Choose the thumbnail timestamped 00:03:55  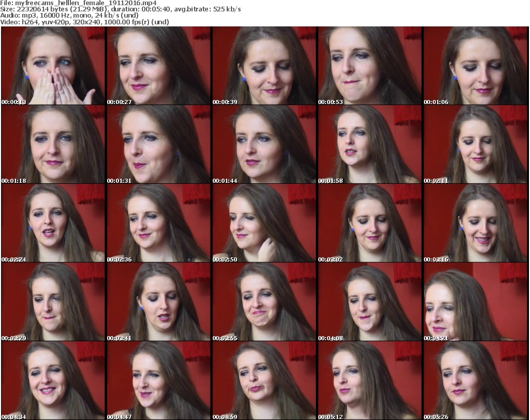(x=264, y=302)
